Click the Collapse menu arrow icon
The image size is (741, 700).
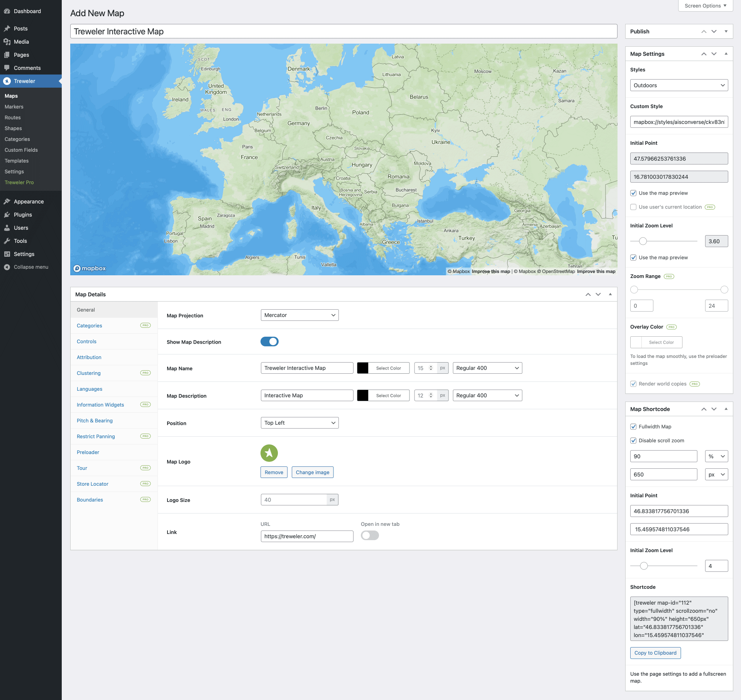[x=7, y=267]
